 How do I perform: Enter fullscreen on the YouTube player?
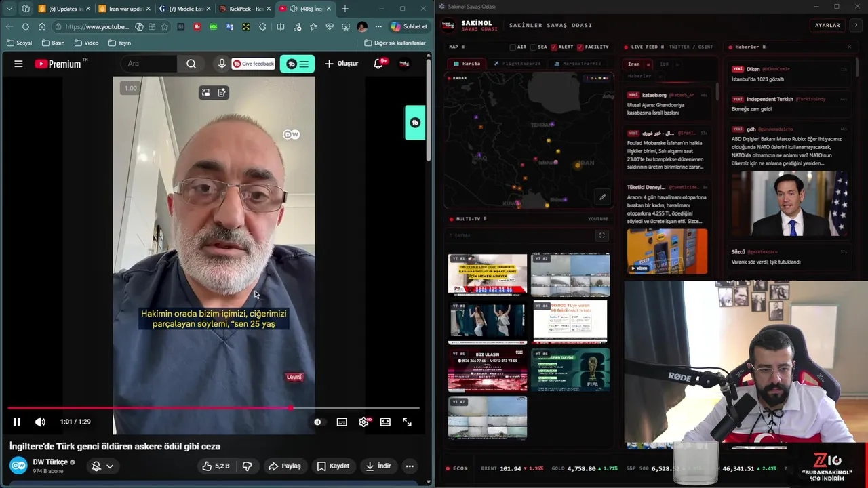coord(407,422)
